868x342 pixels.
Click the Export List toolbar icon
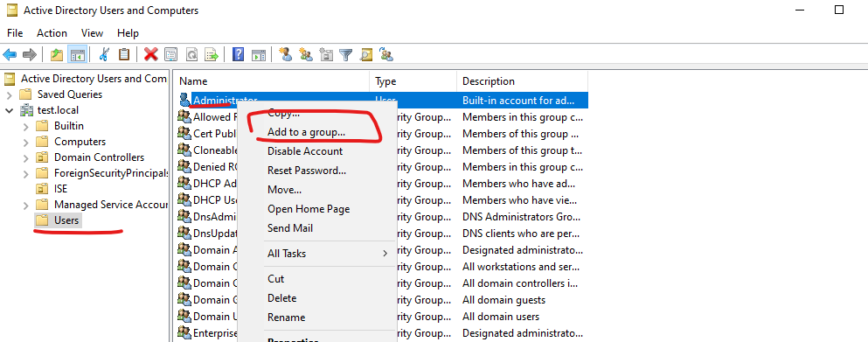pos(212,54)
